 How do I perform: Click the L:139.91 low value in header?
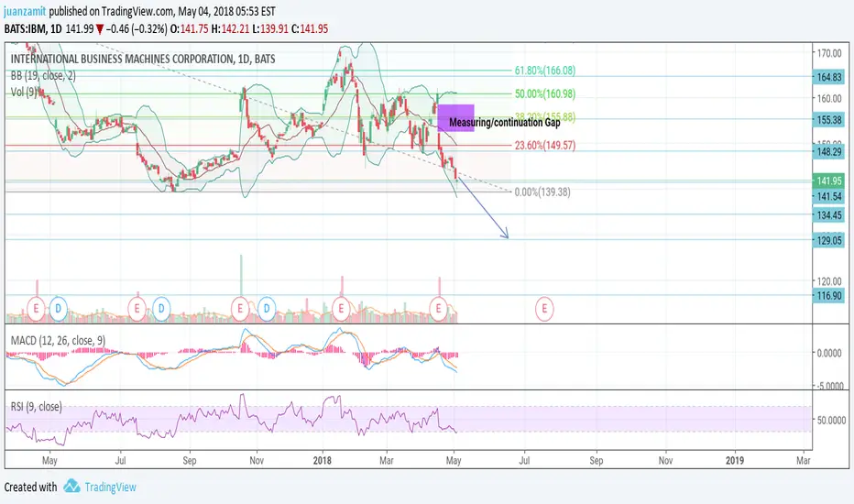[x=270, y=29]
